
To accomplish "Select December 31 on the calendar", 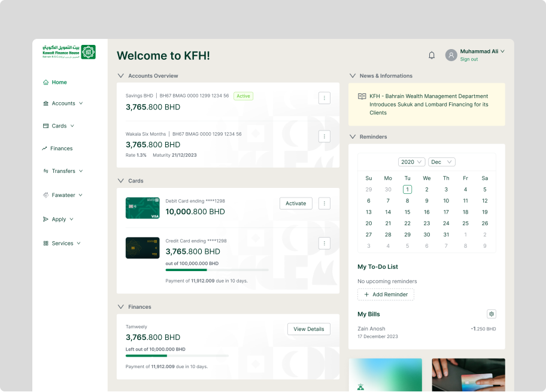I will click(x=445, y=235).
